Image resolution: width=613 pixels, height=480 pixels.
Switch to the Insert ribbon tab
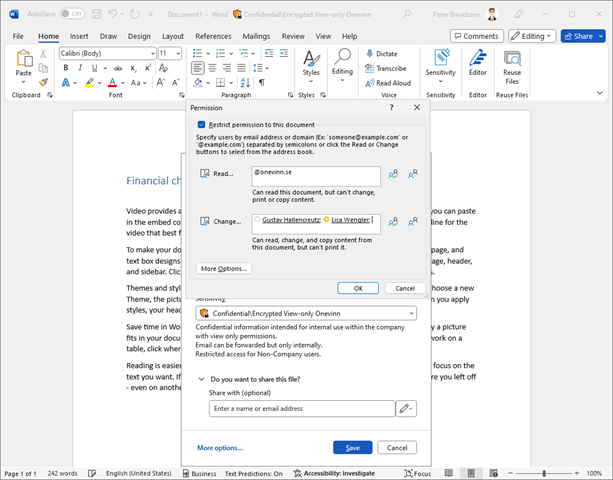[x=79, y=36]
